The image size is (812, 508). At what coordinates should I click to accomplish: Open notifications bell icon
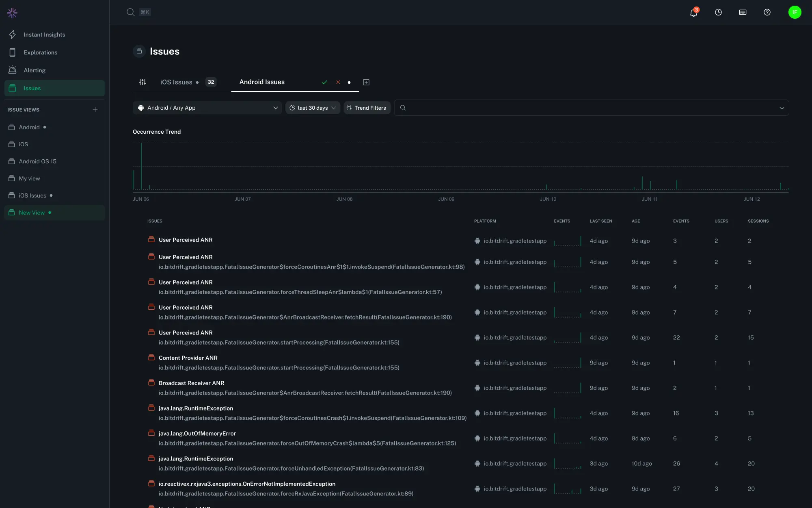click(693, 13)
